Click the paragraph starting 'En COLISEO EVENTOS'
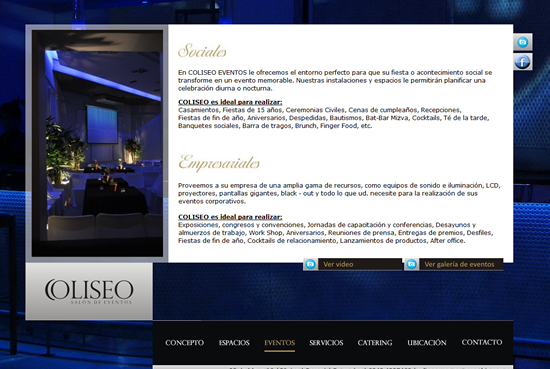This screenshot has height=369, width=550. 335,80
